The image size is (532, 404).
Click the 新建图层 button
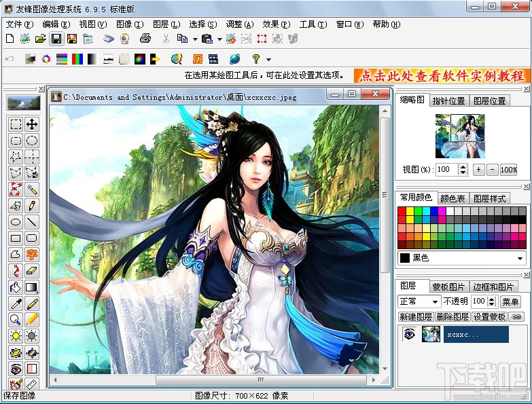click(x=416, y=316)
